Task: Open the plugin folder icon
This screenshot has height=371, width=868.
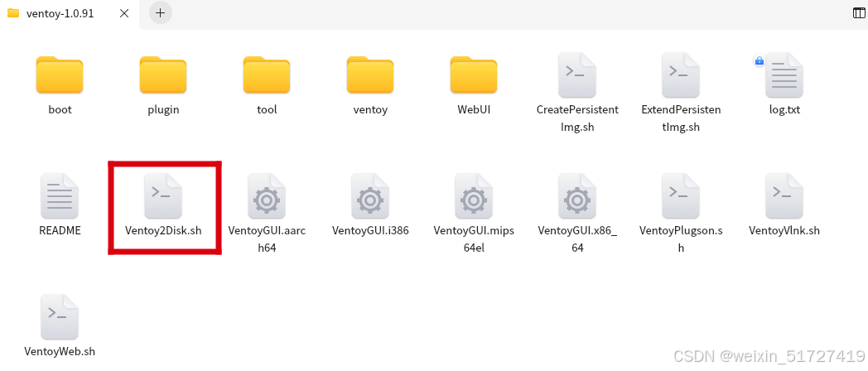Action: pyautogui.click(x=163, y=75)
